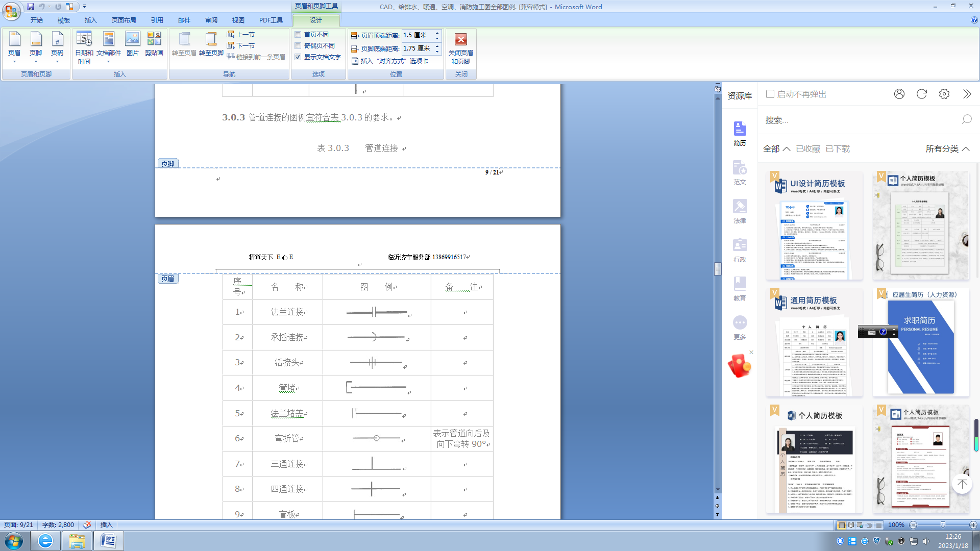The width and height of the screenshot is (980, 551).
Task: Click the 下一节 next section button
Action: [241, 46]
